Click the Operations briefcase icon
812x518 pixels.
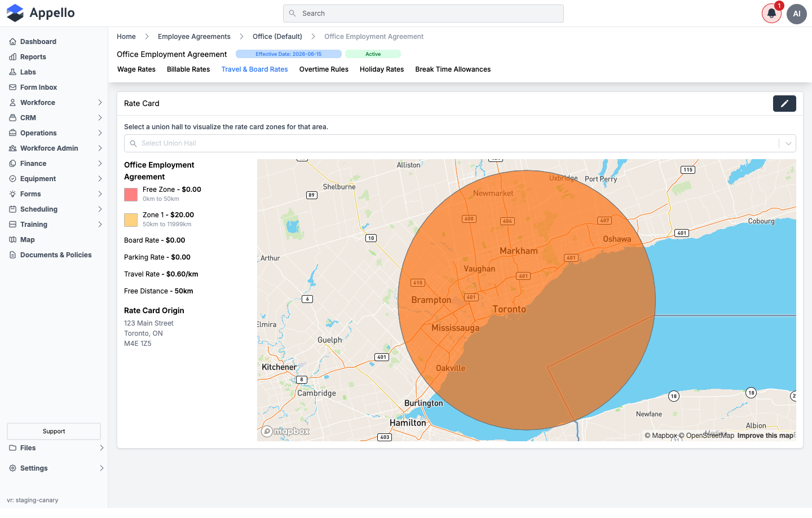click(x=12, y=133)
